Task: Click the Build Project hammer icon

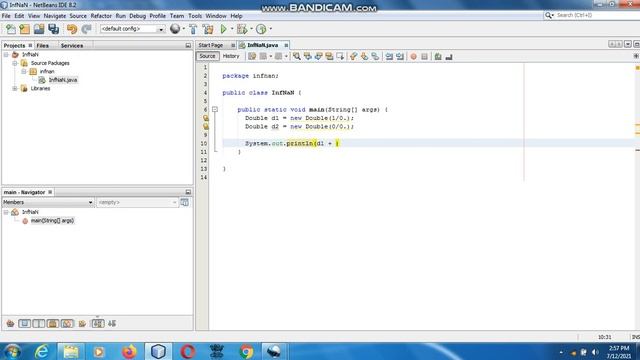Action: [193, 29]
